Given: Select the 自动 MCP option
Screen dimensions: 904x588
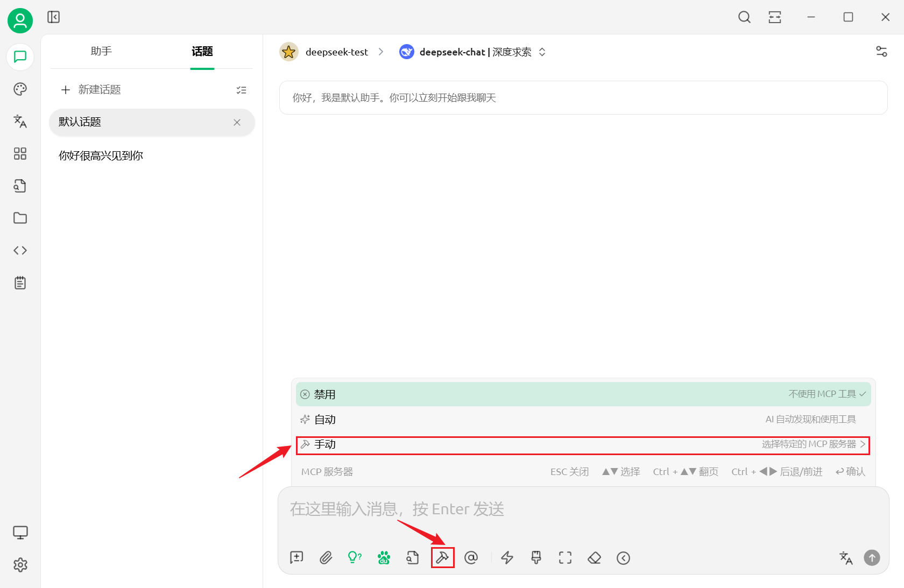Looking at the screenshot, I should [583, 419].
